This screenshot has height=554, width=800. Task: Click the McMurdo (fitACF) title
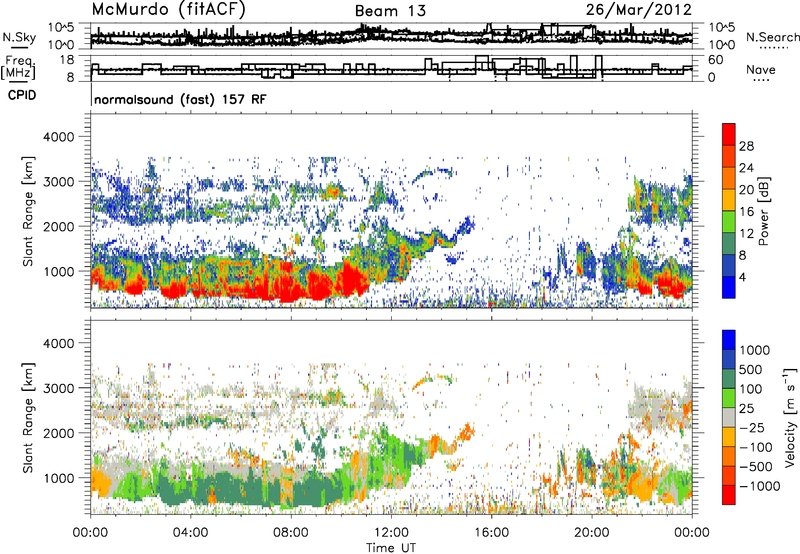pos(168,10)
